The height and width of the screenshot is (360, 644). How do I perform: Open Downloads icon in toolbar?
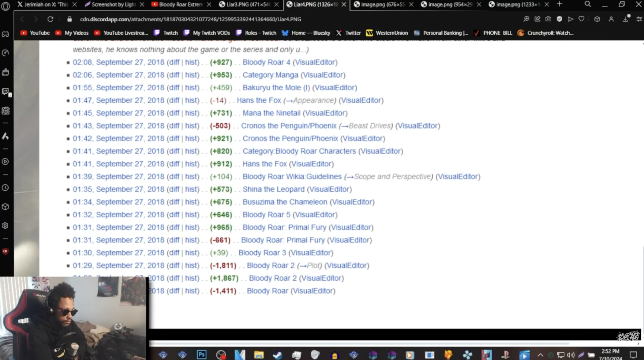pyautogui.click(x=625, y=19)
